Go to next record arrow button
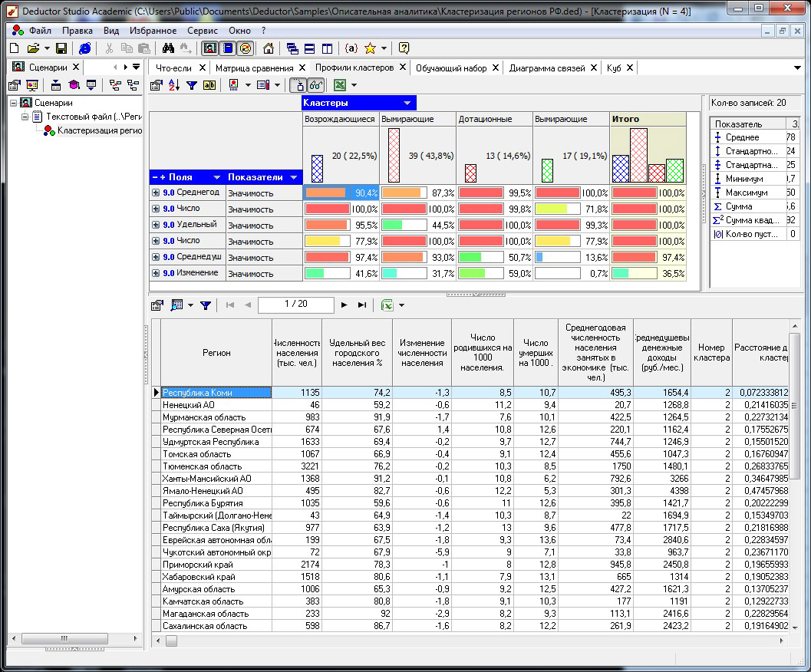This screenshot has height=672, width=811. (x=345, y=305)
